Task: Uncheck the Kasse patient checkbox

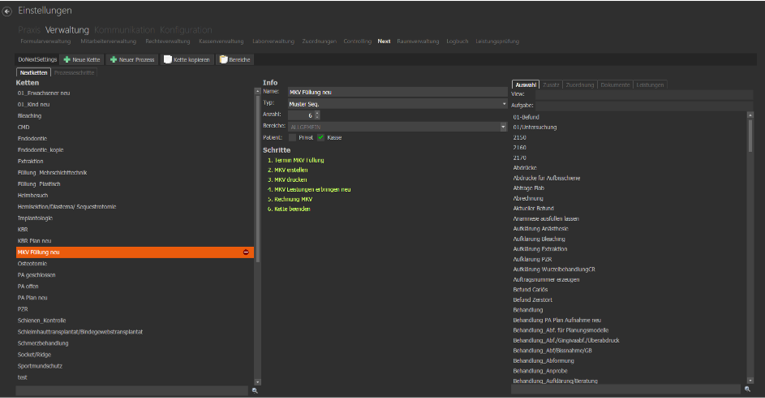Action: coord(321,138)
